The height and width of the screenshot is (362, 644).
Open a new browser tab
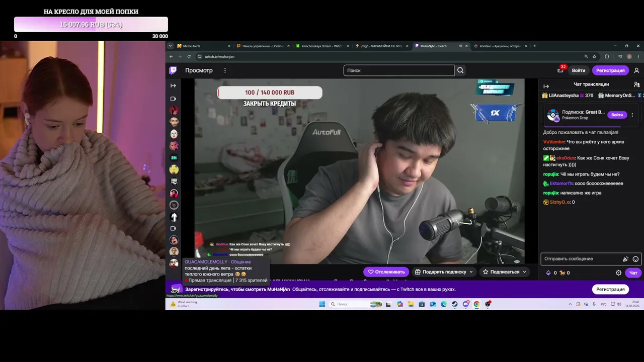(534, 46)
